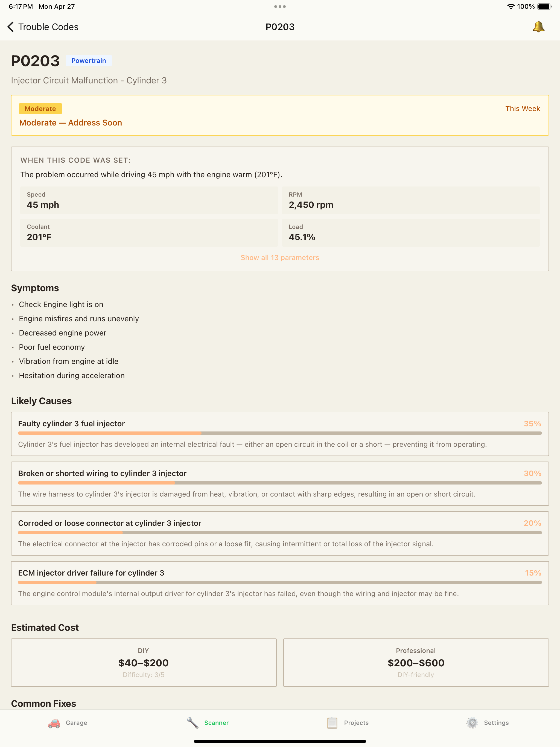Screen dimensions: 560x747
Task: Tap the 30% probability bar
Action: click(280, 483)
